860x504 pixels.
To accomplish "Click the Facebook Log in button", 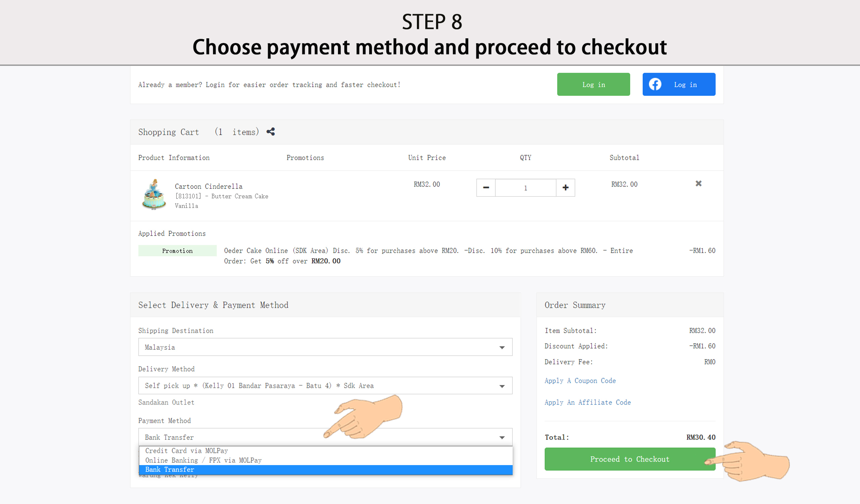I will pos(679,85).
